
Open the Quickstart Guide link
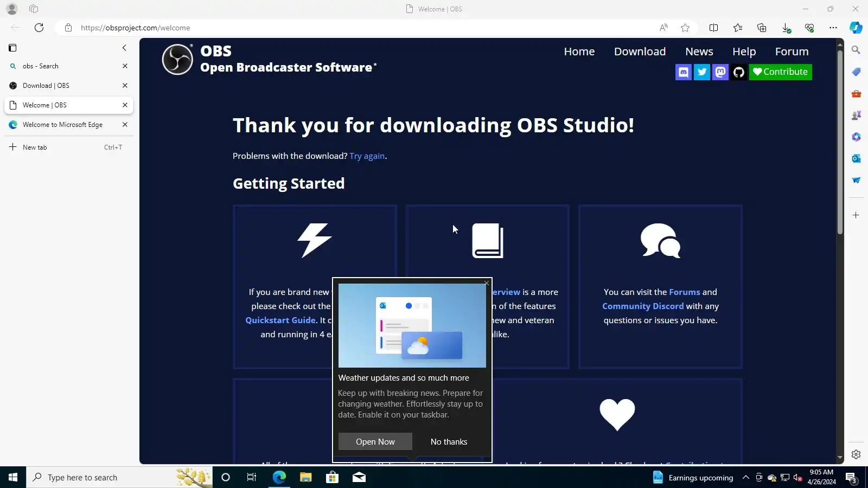pyautogui.click(x=280, y=320)
